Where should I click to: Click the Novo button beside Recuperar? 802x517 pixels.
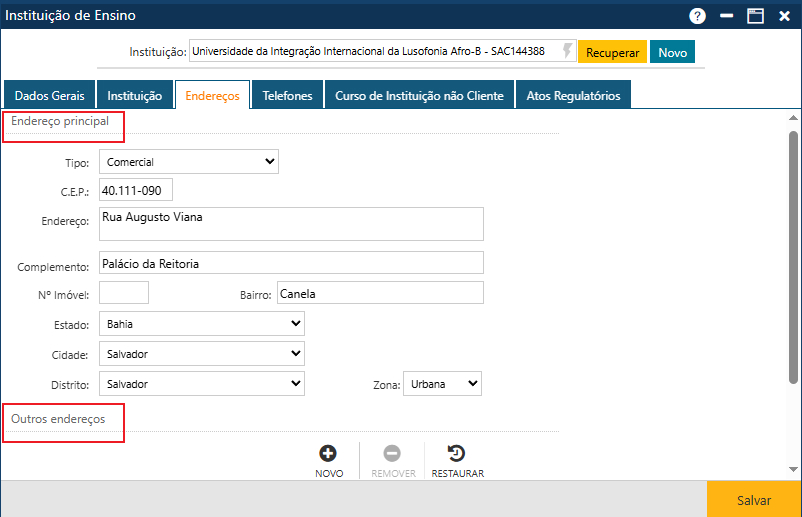(x=672, y=52)
